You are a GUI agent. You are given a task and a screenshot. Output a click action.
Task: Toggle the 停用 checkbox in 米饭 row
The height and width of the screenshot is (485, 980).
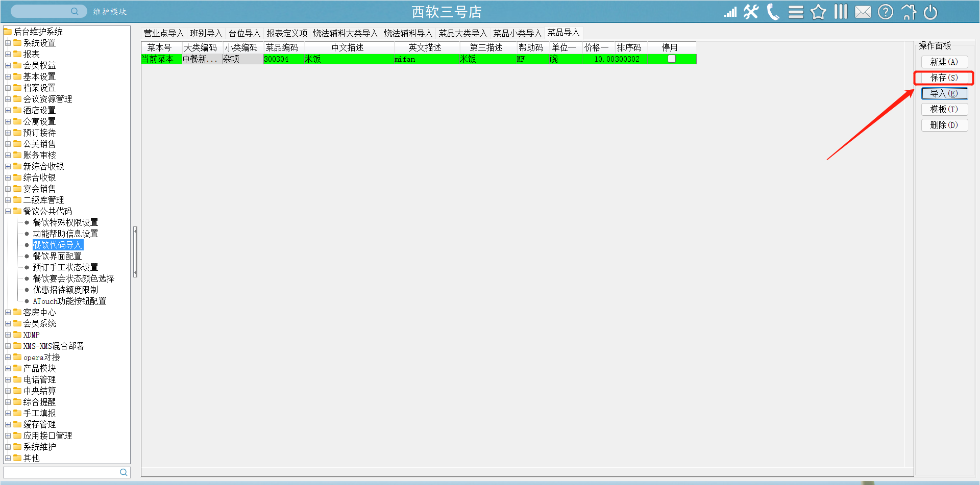672,59
